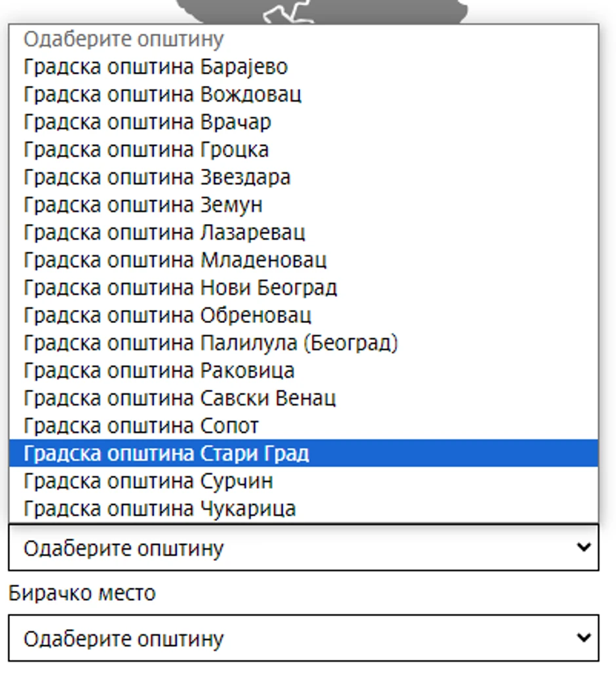This screenshot has width=616, height=686.
Task: Pick Градска општина Младеновац from dropdown
Action: click(175, 260)
